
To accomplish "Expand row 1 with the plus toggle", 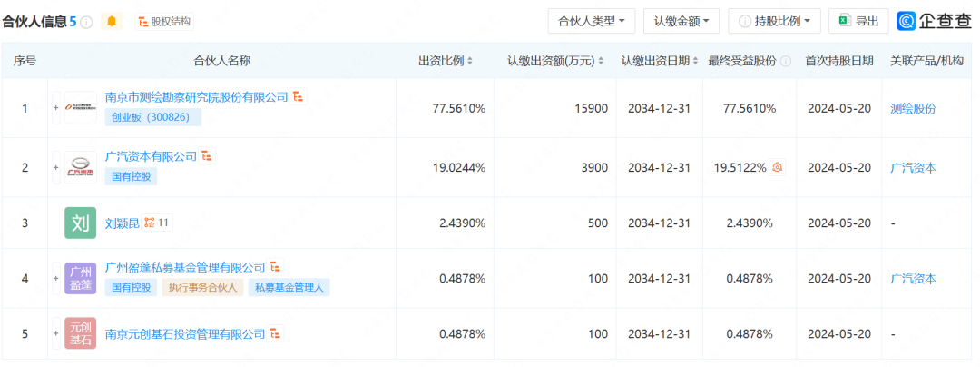I will point(55,108).
